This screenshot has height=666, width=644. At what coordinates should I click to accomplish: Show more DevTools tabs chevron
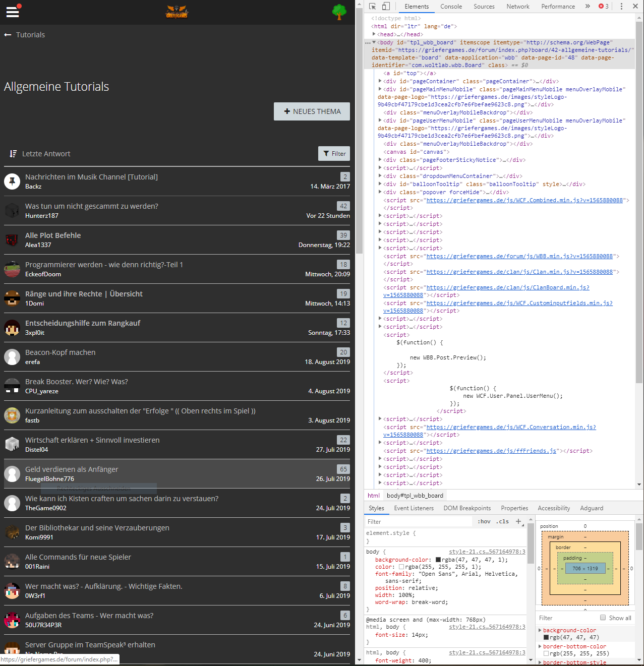588,7
